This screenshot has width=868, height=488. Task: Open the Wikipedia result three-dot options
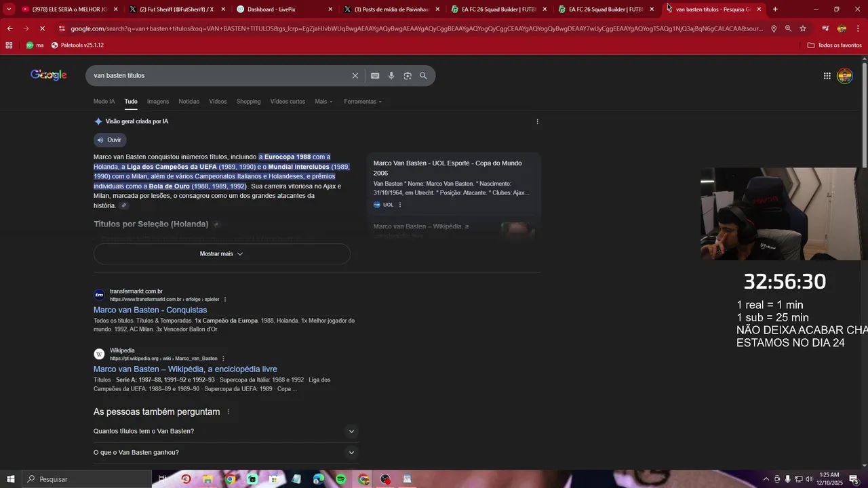pyautogui.click(x=223, y=359)
